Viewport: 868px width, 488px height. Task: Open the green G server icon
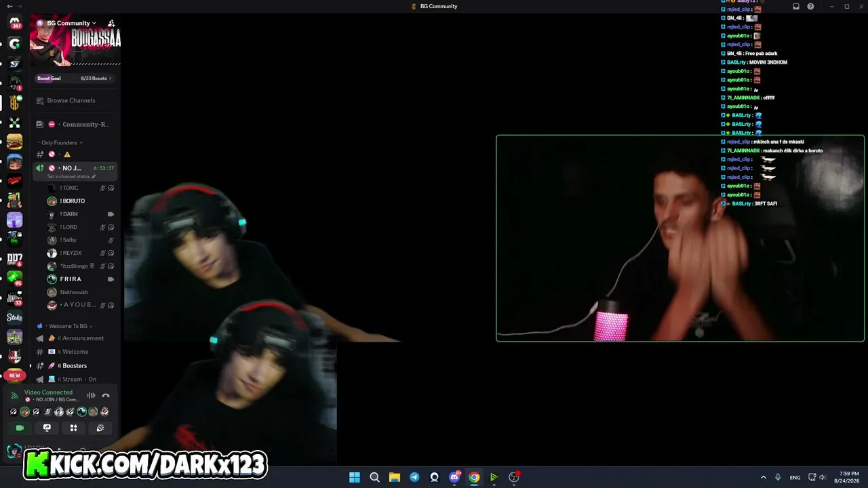point(14,44)
